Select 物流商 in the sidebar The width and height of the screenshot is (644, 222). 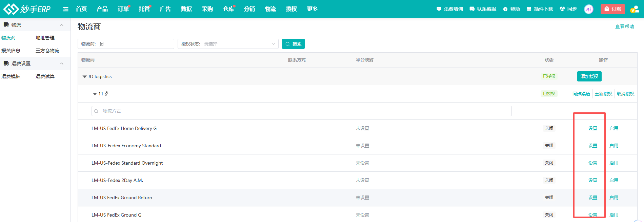click(x=8, y=38)
